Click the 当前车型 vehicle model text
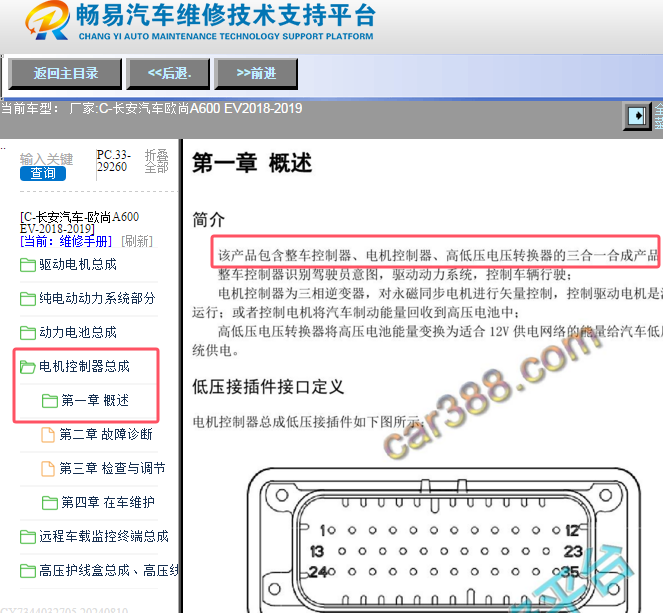 151,109
